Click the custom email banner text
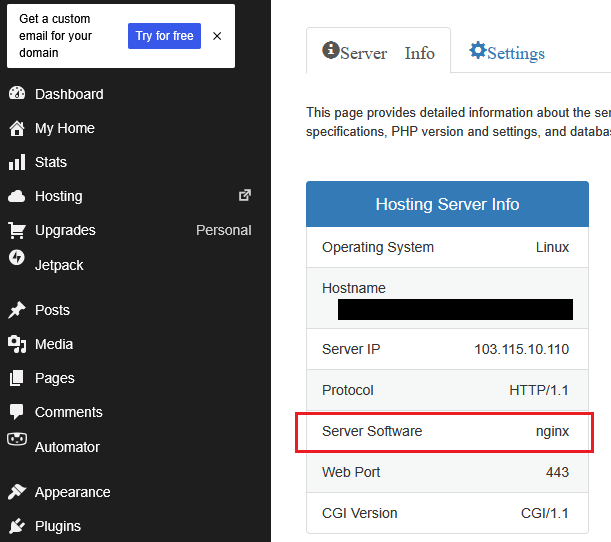611x542 pixels. coord(55,36)
